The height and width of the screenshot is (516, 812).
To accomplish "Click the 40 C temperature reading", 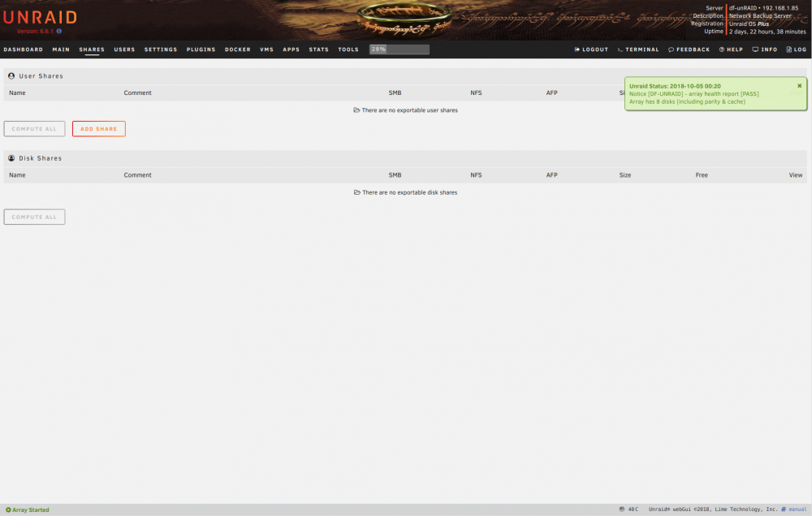I will pos(633,510).
